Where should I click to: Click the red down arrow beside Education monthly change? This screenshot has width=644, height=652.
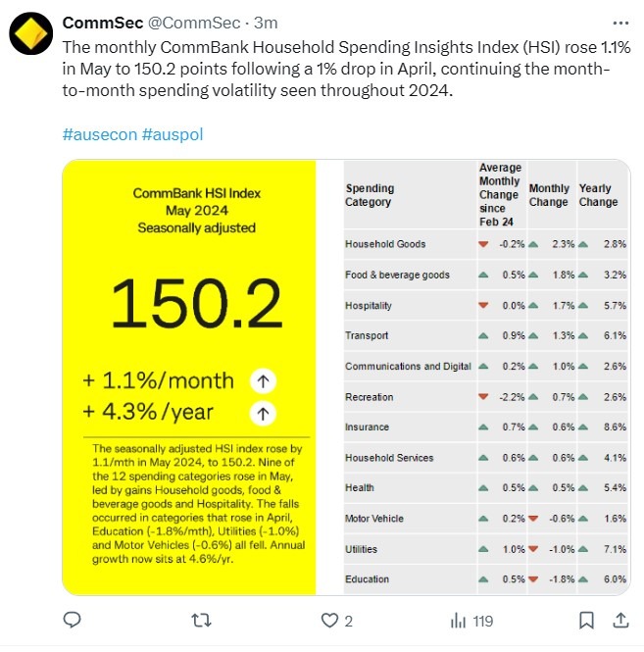pyautogui.click(x=533, y=579)
